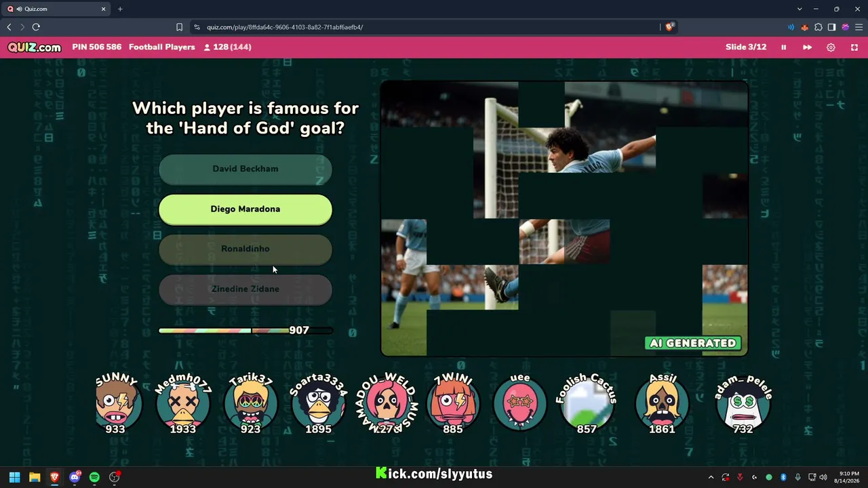Open quiz settings gear

pyautogui.click(x=831, y=47)
